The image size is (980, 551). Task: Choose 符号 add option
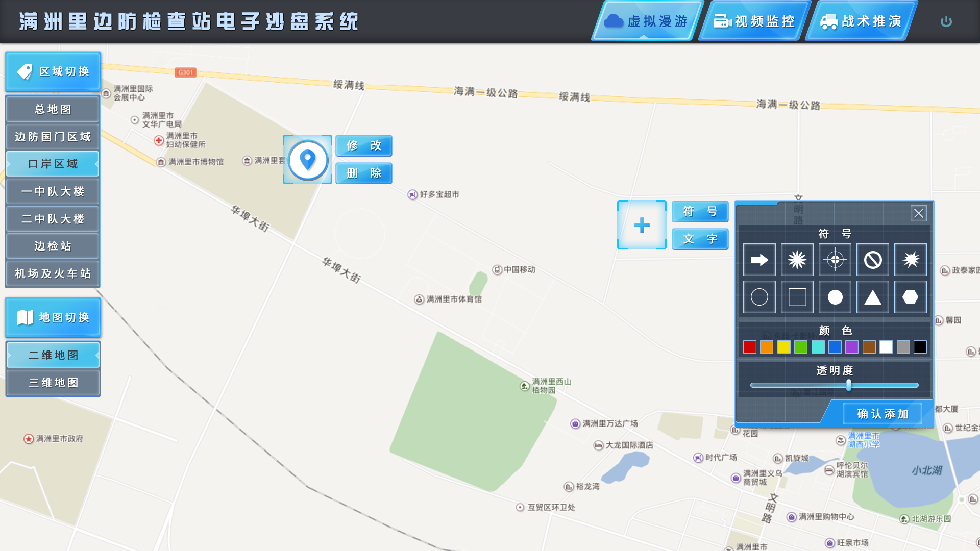point(700,211)
